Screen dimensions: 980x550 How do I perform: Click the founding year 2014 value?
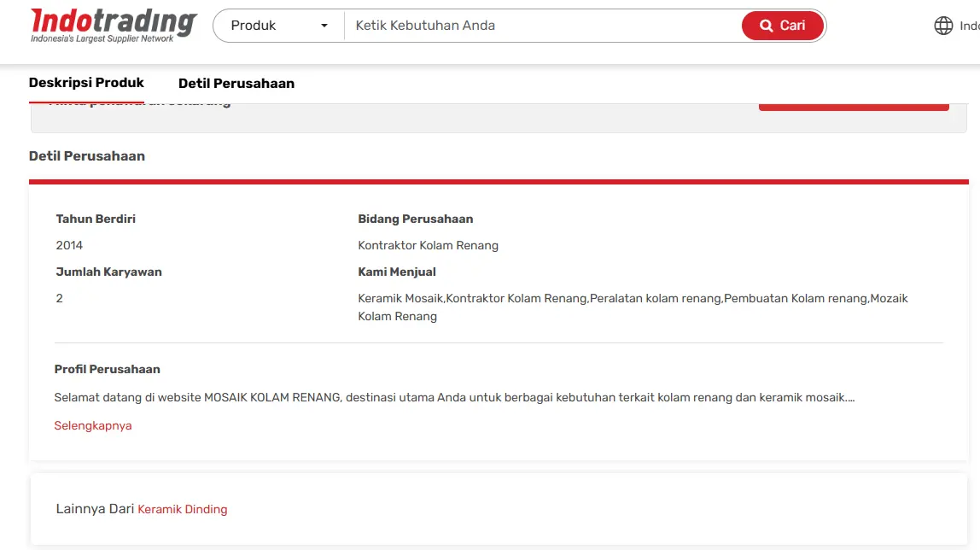coord(69,245)
